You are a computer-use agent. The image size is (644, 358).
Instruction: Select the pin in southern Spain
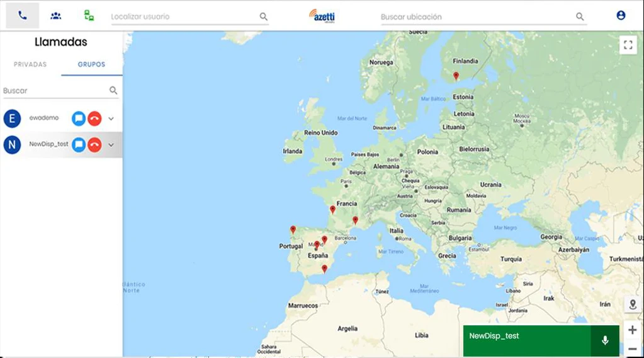pos(324,268)
